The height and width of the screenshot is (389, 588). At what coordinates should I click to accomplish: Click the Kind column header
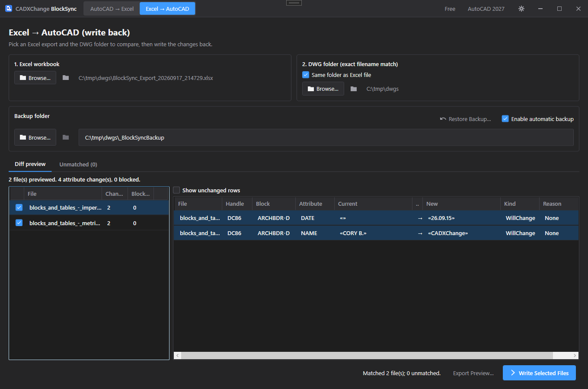[x=520, y=204]
